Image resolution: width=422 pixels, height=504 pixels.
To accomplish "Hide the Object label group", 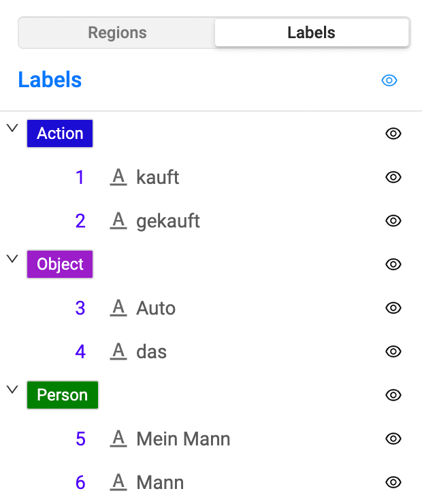I will pyautogui.click(x=393, y=264).
